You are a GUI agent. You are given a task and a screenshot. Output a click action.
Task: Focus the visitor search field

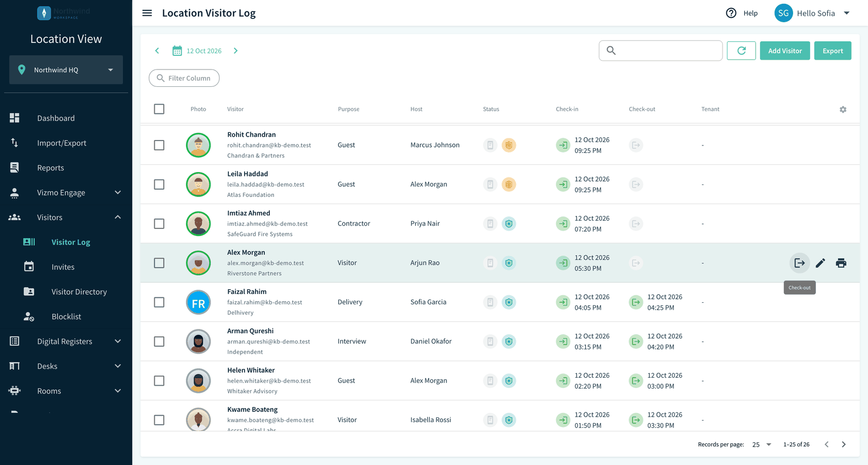pos(661,50)
